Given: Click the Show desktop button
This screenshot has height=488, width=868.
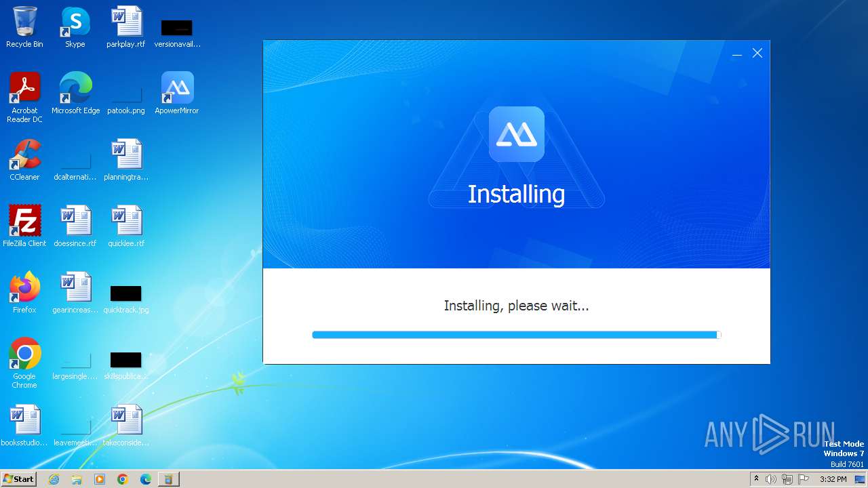Looking at the screenshot, I should coord(861,479).
